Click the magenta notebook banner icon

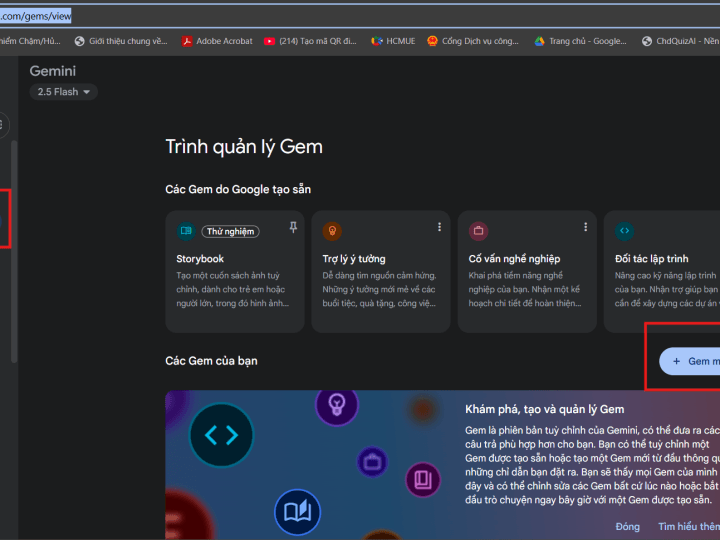(423, 480)
